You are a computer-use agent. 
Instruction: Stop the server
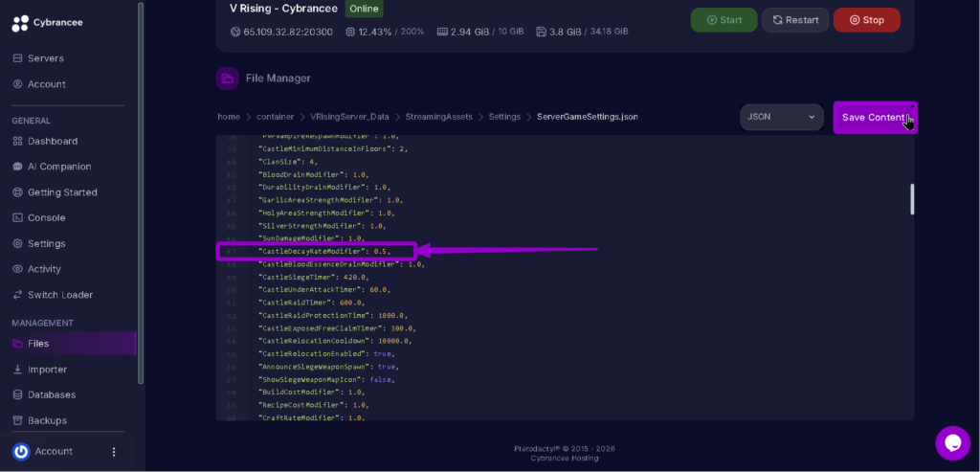pyautogui.click(x=867, y=20)
